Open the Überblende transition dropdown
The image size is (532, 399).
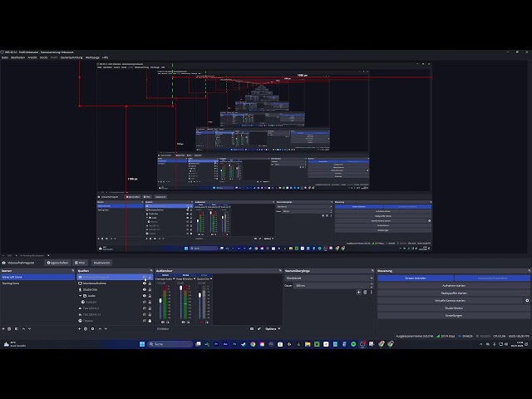329,278
